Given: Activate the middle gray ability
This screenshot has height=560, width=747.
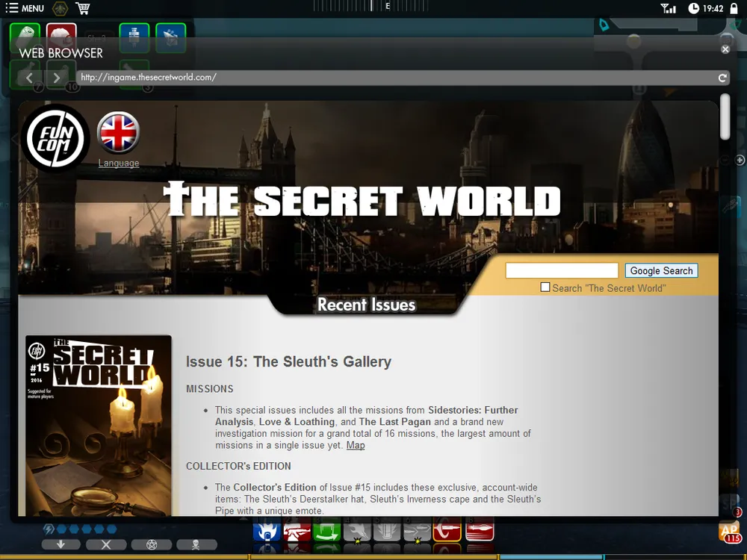Looking at the screenshot, I should tap(387, 530).
